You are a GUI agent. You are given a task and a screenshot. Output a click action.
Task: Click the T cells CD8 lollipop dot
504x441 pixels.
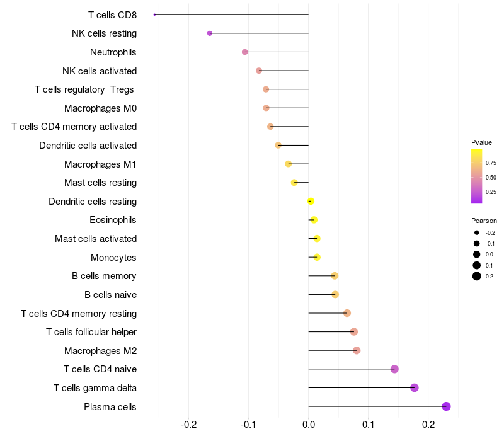coord(154,14)
